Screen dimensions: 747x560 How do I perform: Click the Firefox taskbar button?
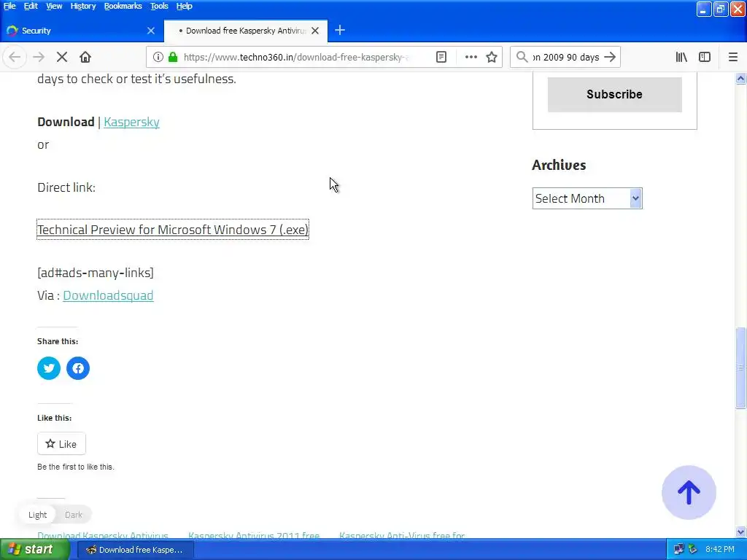click(x=134, y=550)
